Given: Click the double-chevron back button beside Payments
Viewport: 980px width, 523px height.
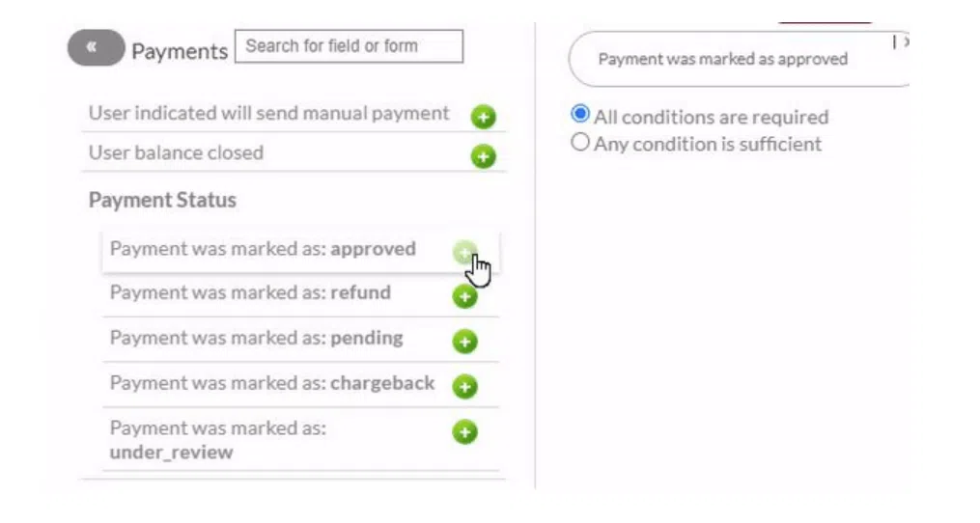Looking at the screenshot, I should pos(96,48).
